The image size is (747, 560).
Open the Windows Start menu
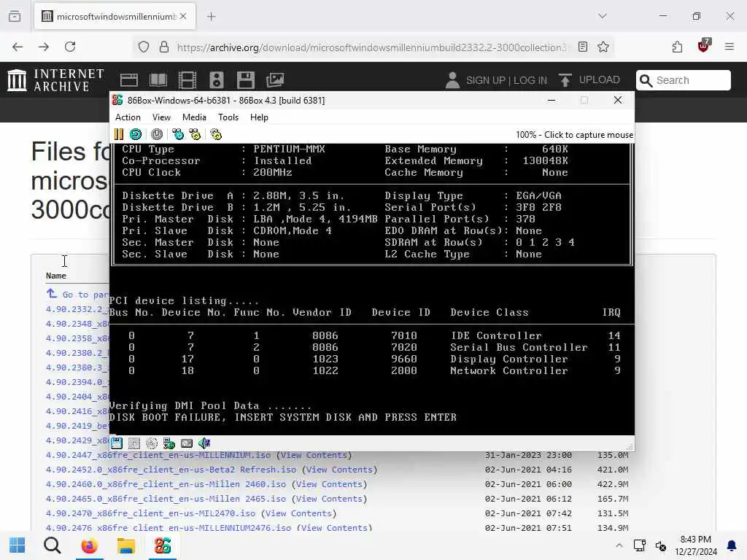[x=18, y=545]
